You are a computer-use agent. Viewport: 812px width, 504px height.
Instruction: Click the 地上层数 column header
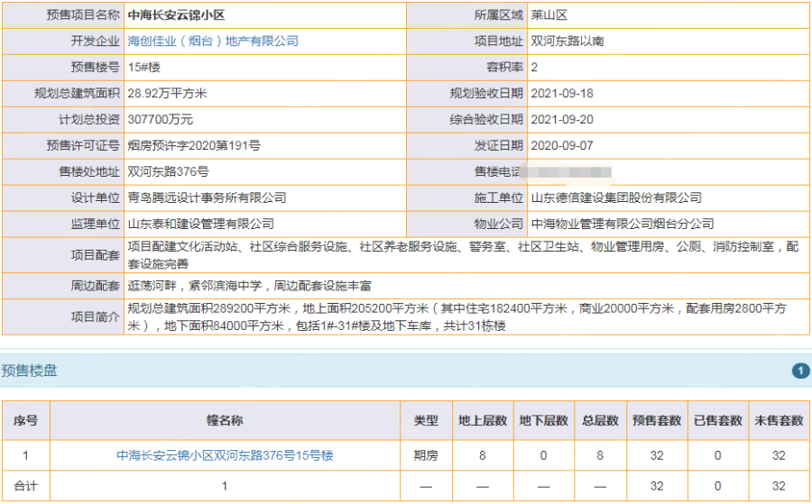pos(483,421)
